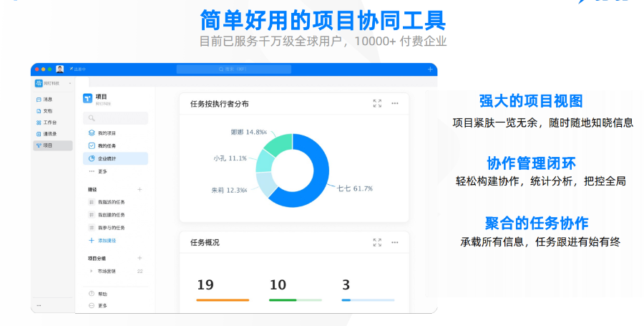Viewport: 644px width, 326px height.
Task: Expand the 任务概况 card to fullscreen
Action: click(377, 243)
